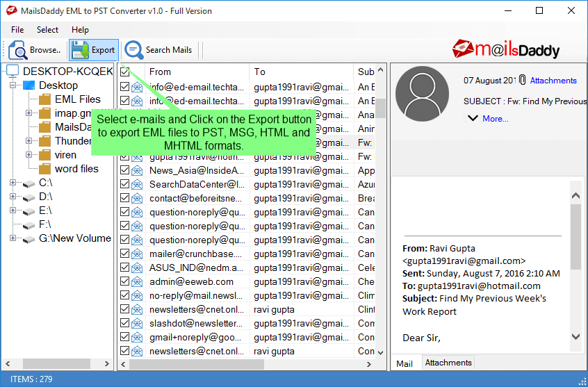Expand header details with the More chevron
This screenshot has width=588, height=387.
click(x=473, y=118)
